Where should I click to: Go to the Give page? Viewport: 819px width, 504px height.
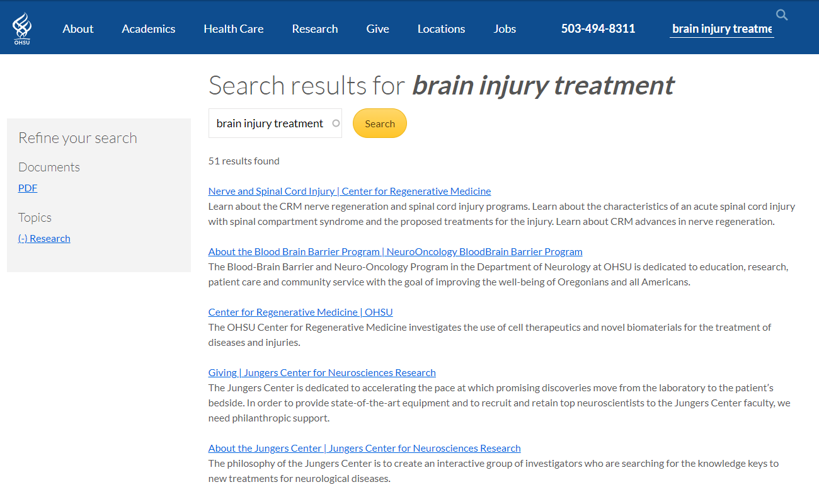377,29
